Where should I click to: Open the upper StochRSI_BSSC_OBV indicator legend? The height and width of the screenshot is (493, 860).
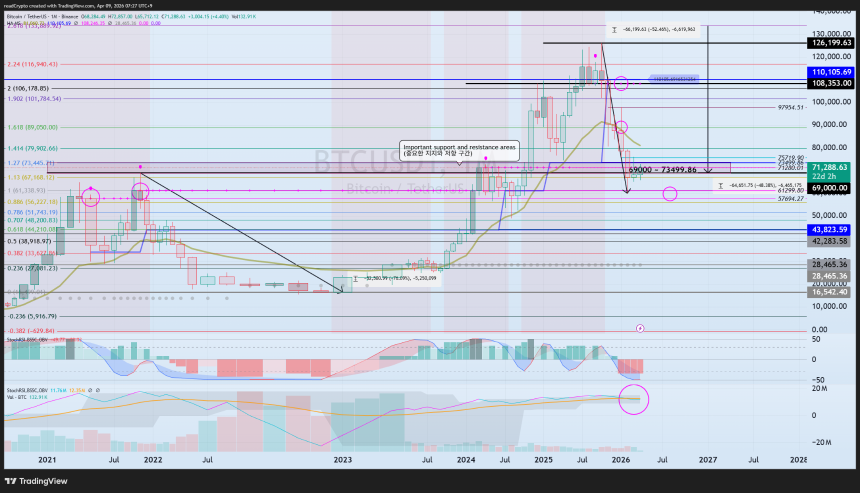tap(29, 340)
